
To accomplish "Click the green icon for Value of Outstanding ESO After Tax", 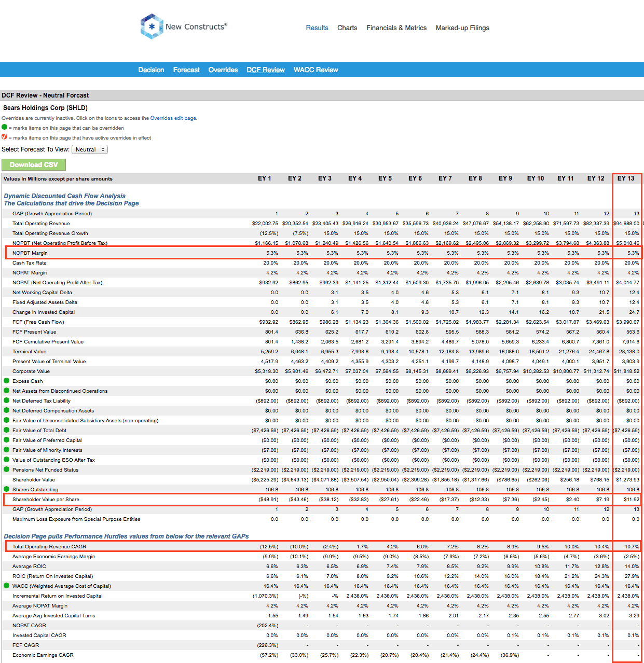I will [6, 460].
